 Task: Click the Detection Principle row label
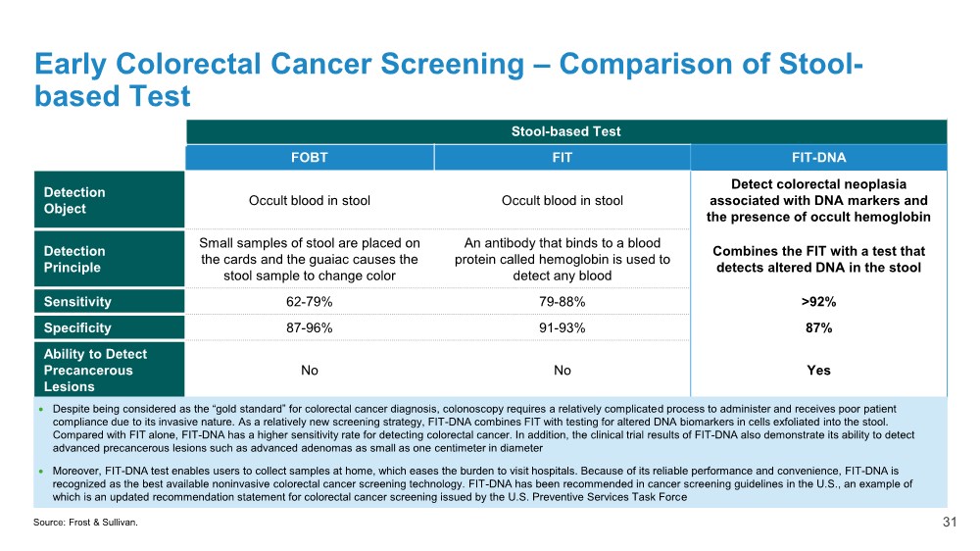(x=109, y=259)
